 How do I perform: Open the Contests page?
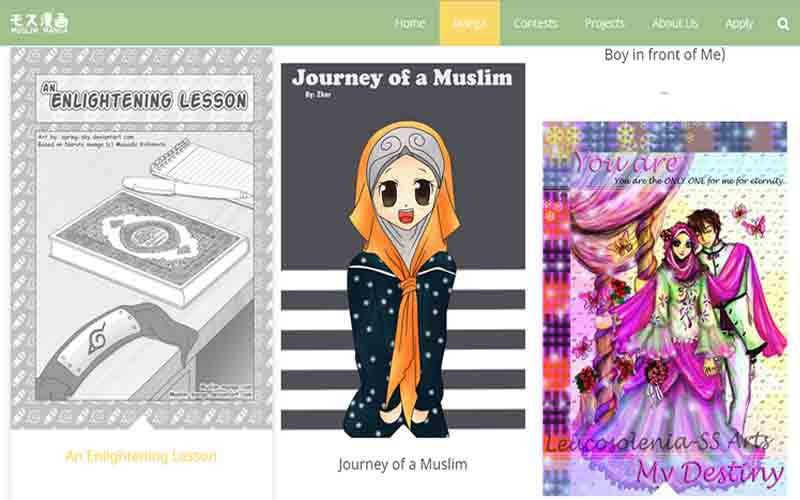(535, 23)
